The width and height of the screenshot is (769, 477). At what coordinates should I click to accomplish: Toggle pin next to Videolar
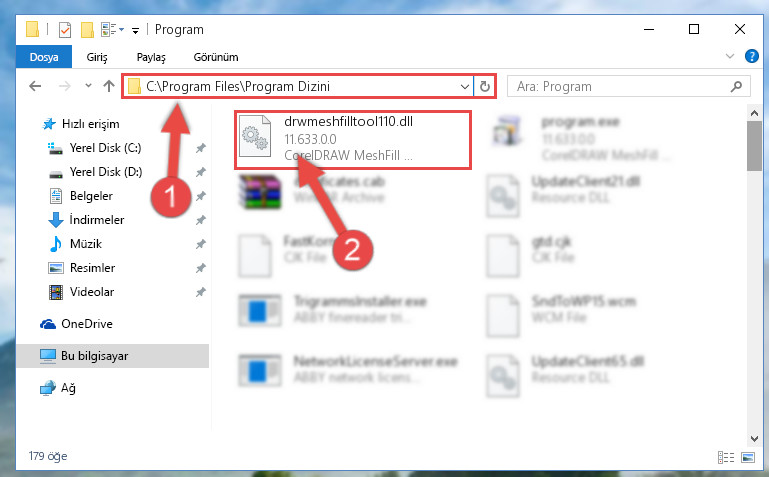tap(201, 292)
